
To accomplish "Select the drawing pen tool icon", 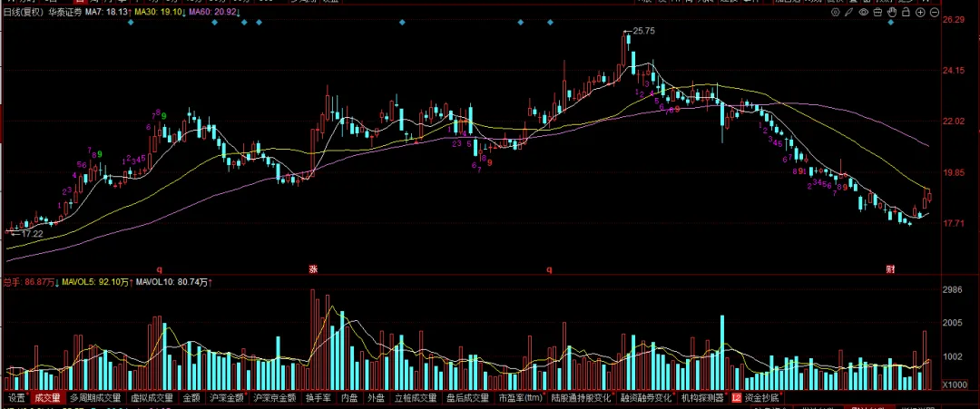I will 850,12.
